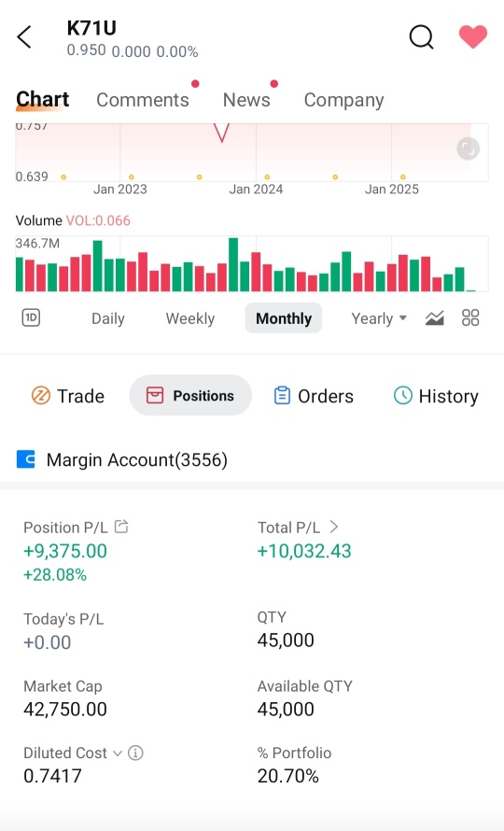Toggle the pink heart favorite icon
Image resolution: width=504 pixels, height=831 pixels.
[472, 37]
